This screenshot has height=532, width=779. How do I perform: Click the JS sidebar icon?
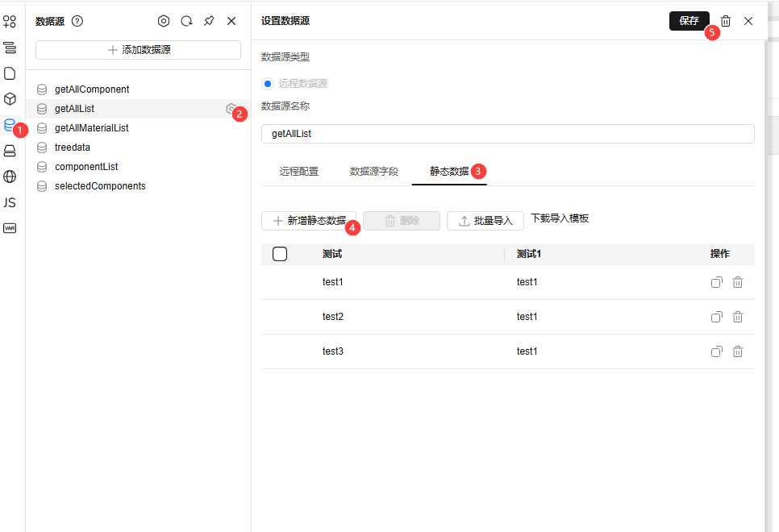(x=10, y=202)
